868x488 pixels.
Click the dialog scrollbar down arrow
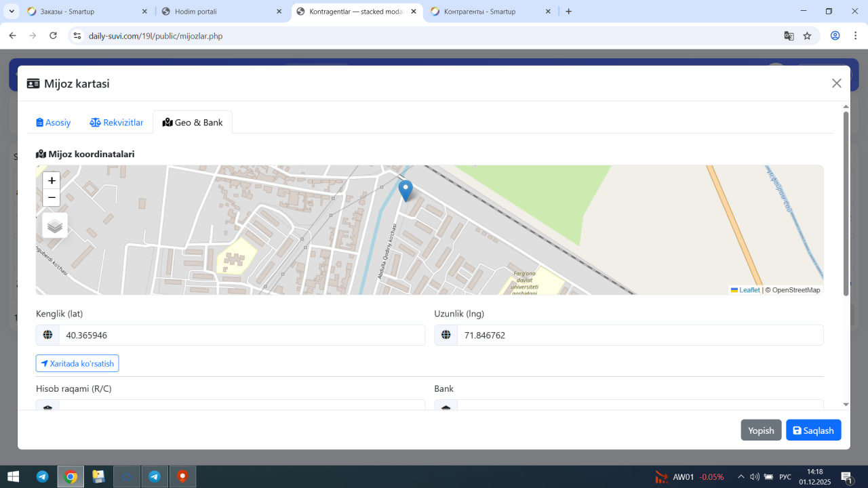pyautogui.click(x=846, y=405)
